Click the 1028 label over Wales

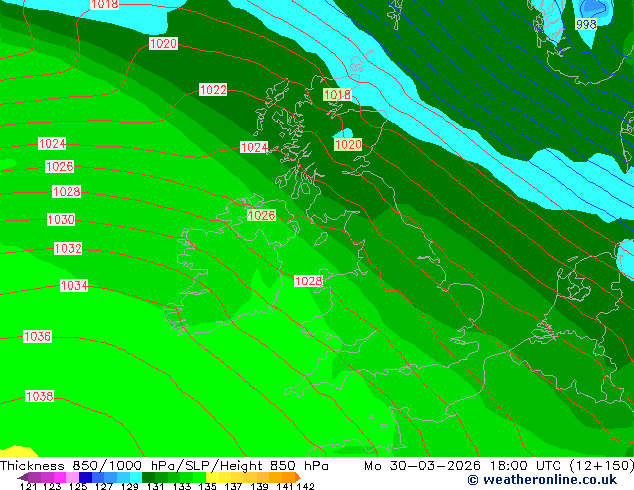click(309, 281)
